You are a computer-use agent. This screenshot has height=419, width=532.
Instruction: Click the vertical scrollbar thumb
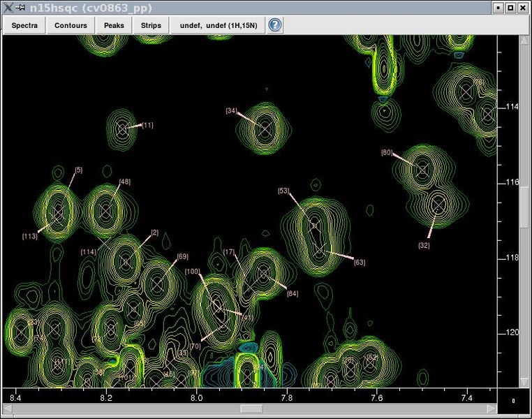(525, 208)
